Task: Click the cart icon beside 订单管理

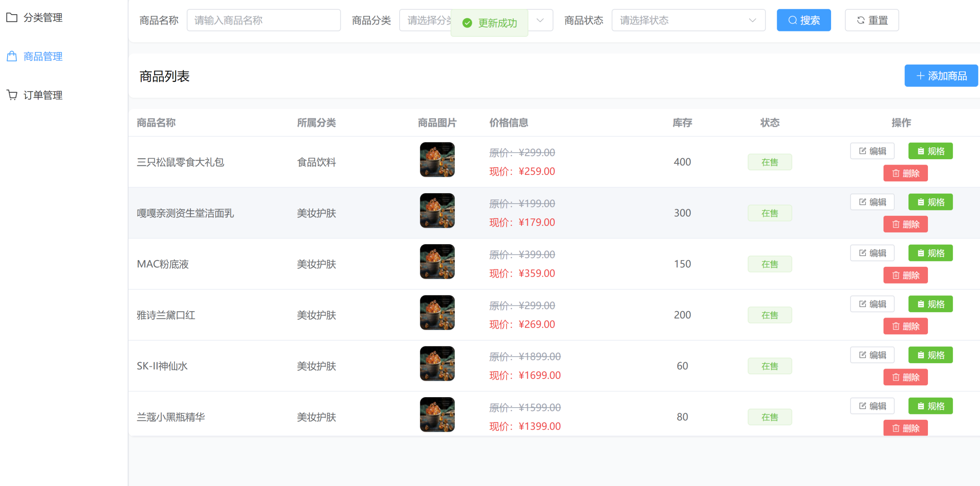Action: point(12,95)
